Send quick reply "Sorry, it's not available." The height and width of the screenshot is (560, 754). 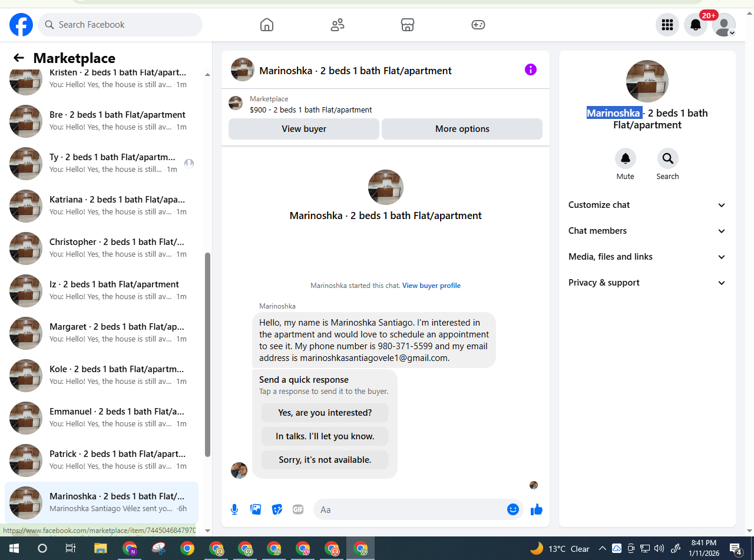pyautogui.click(x=325, y=460)
